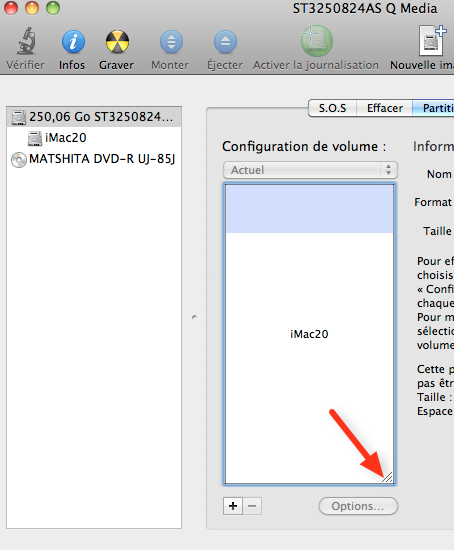Viewport: 454px width, 550px height.
Task: Click the yellow minimize window button
Action: pos(32,8)
